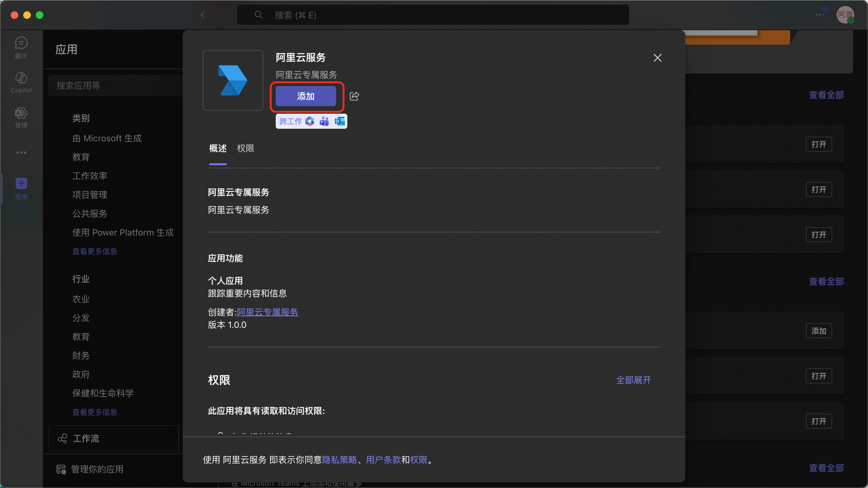The height and width of the screenshot is (488, 868).
Task: Select the 概述 tab
Action: tap(218, 148)
